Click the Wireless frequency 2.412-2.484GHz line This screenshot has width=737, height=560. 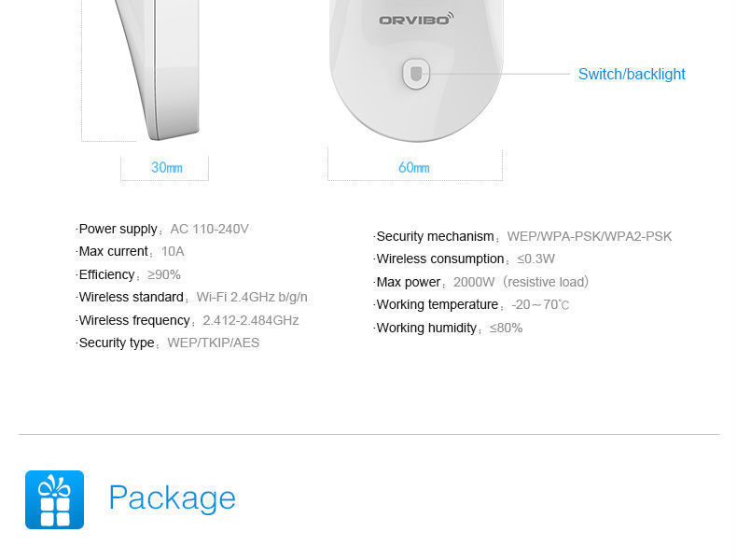pos(188,320)
